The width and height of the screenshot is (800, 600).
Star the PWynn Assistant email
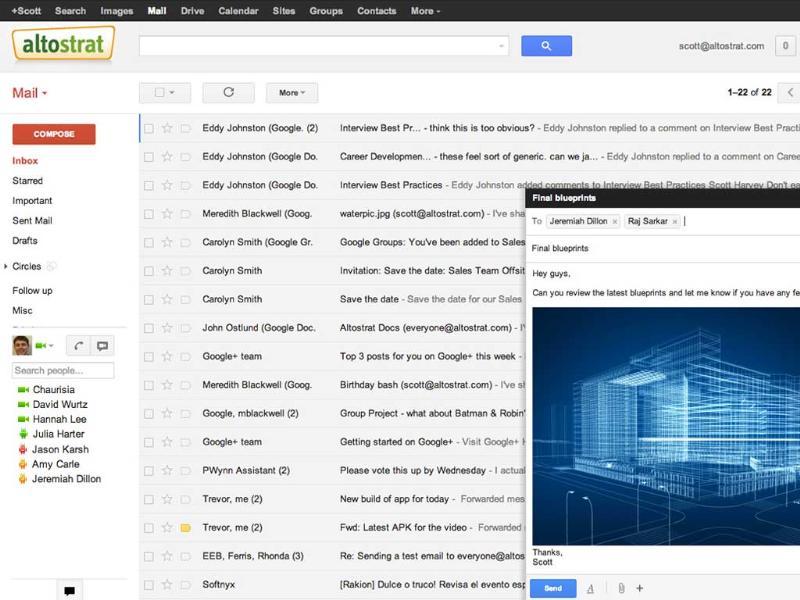click(167, 470)
